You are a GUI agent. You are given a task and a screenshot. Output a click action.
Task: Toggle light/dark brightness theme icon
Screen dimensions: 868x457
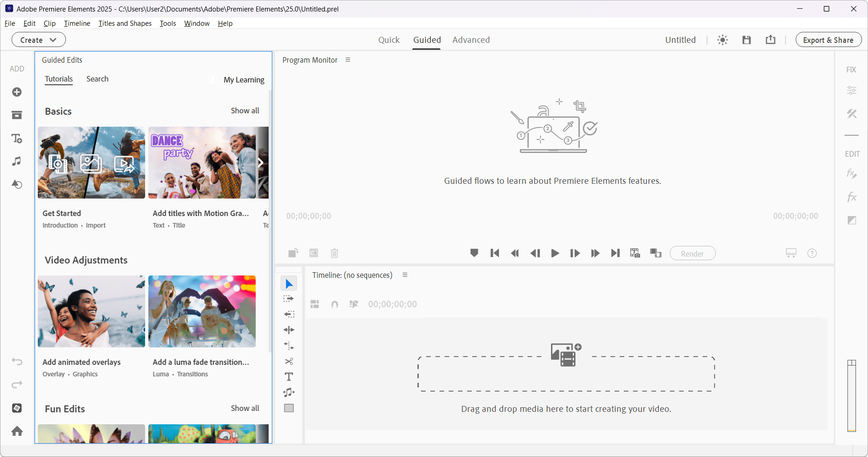(x=722, y=40)
